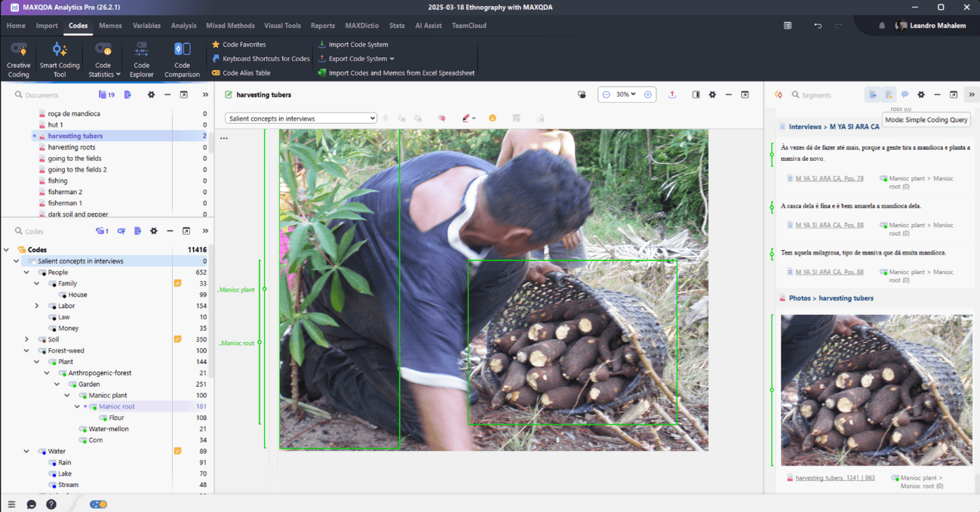Open the help question mark icon
The height and width of the screenshot is (512, 980).
[x=51, y=504]
